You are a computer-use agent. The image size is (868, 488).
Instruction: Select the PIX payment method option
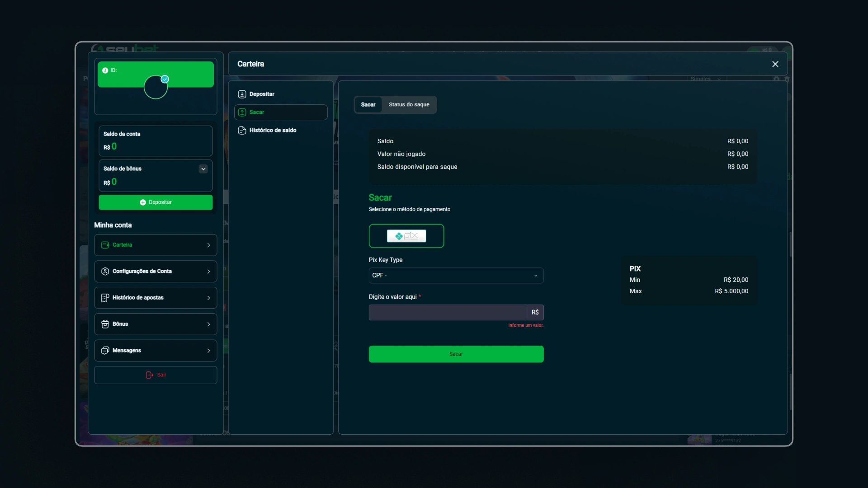click(406, 236)
